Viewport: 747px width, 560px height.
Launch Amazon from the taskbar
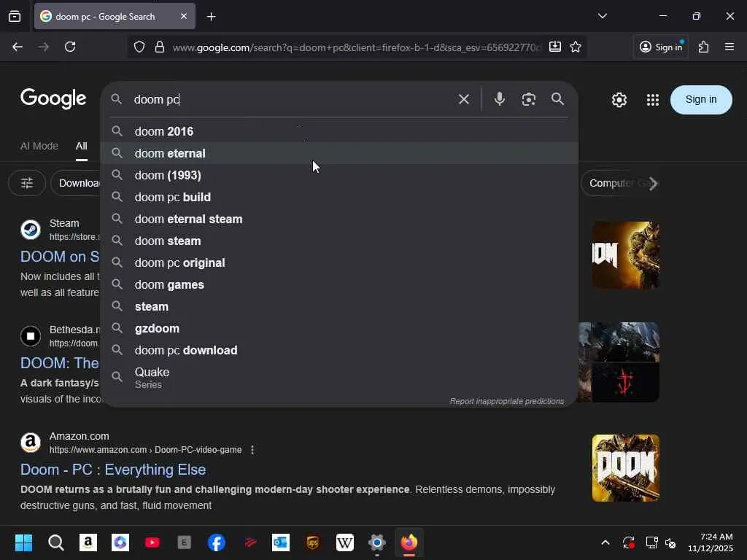pyautogui.click(x=88, y=542)
